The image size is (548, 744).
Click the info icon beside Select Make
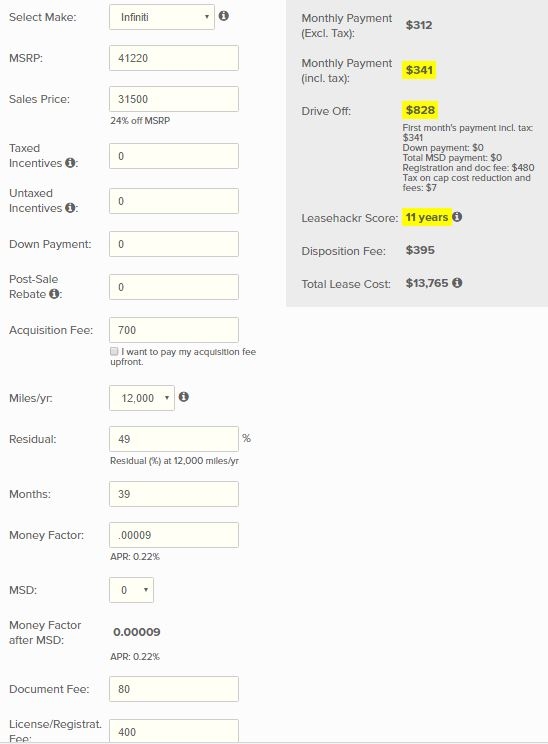[x=223, y=16]
